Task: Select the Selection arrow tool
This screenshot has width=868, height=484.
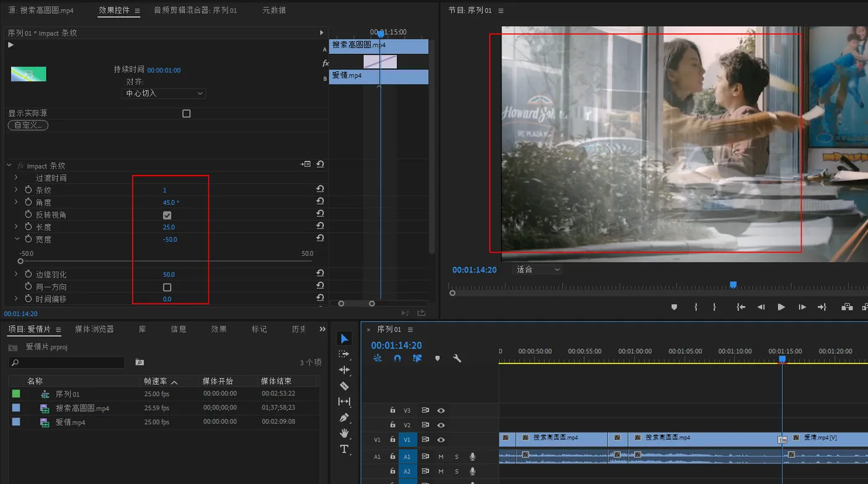Action: pos(345,338)
